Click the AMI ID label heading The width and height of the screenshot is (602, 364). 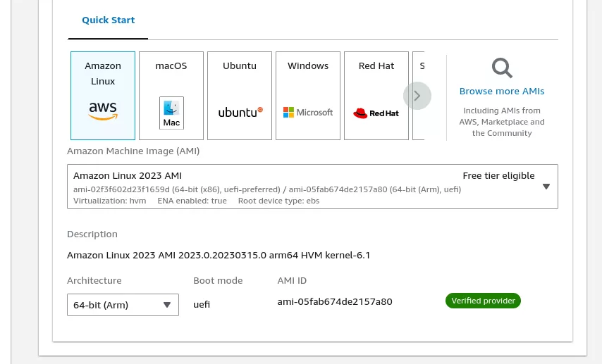(x=292, y=280)
